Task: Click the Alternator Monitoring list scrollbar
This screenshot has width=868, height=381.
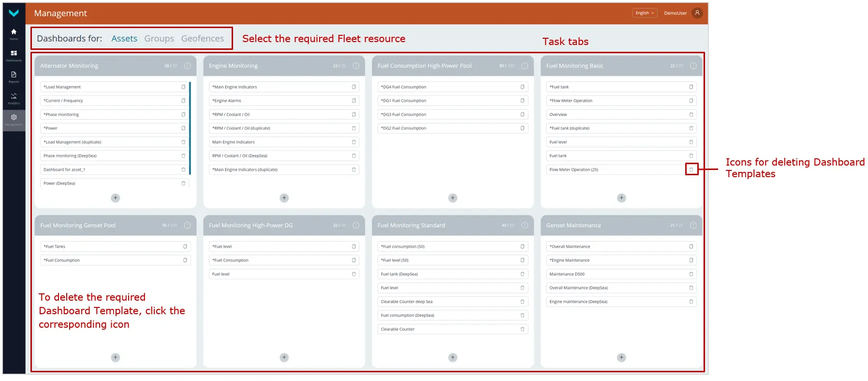Action: 190,128
